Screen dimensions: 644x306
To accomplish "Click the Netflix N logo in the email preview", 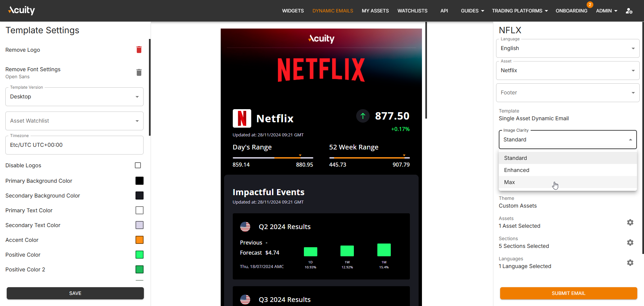I will (x=242, y=118).
